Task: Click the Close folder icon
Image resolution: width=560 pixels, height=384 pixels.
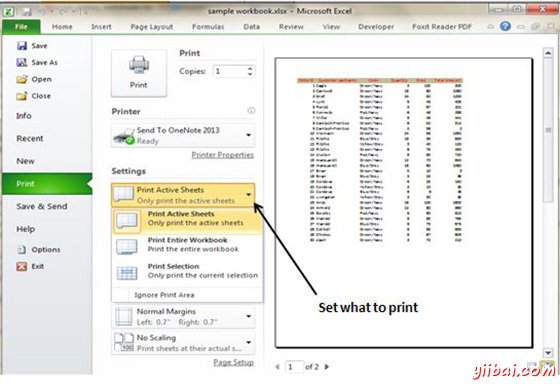Action: [22, 96]
